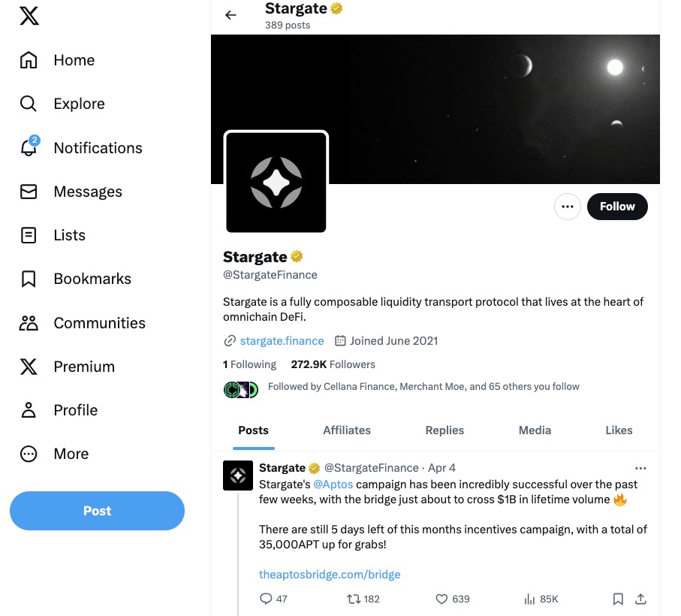This screenshot has width=681, height=616.
Task: Repost the Stargate Aptos post
Action: [353, 599]
